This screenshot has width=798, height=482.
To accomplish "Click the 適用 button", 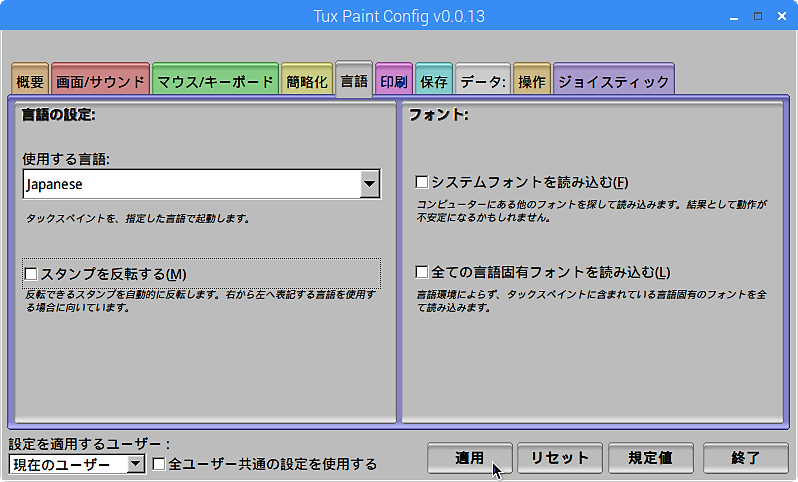I will click(x=469, y=458).
